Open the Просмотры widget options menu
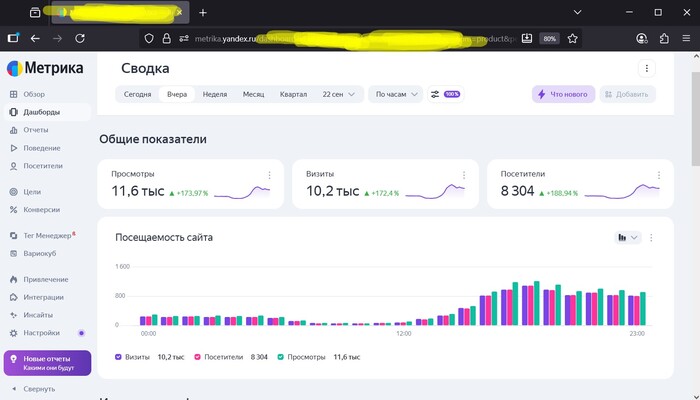This screenshot has width=700, height=400. pyautogui.click(x=269, y=175)
